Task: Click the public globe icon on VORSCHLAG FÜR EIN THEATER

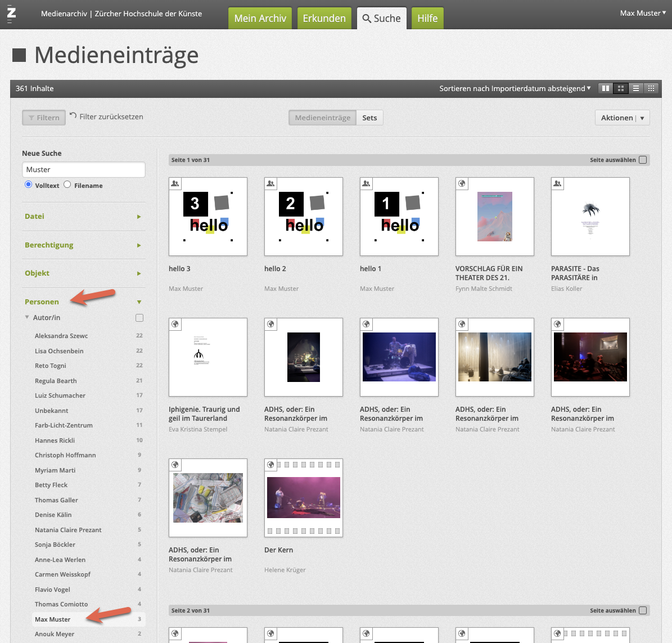Action: pos(462,183)
